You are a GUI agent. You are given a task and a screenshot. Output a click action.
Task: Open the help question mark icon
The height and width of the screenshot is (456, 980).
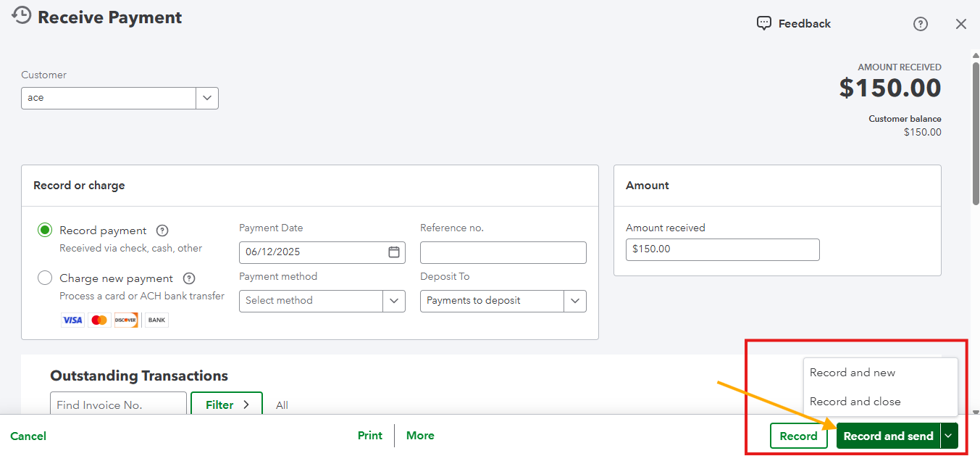(x=920, y=24)
